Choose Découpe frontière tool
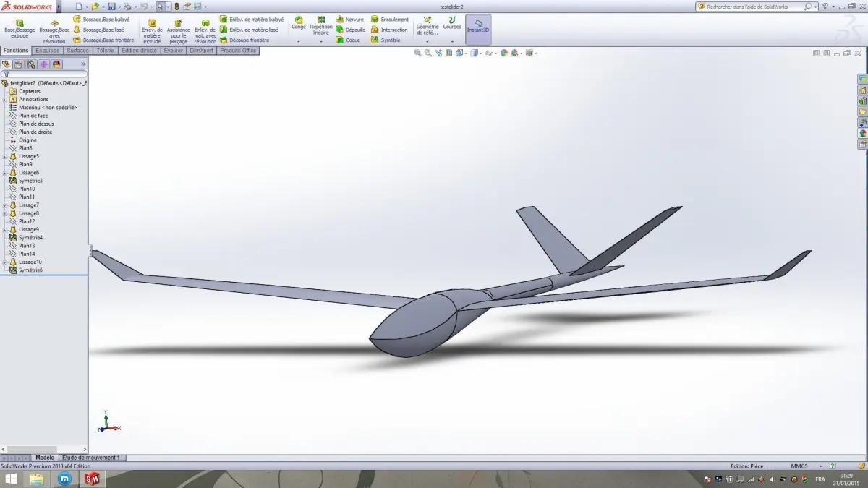Image resolution: width=868 pixels, height=488 pixels. coord(244,40)
